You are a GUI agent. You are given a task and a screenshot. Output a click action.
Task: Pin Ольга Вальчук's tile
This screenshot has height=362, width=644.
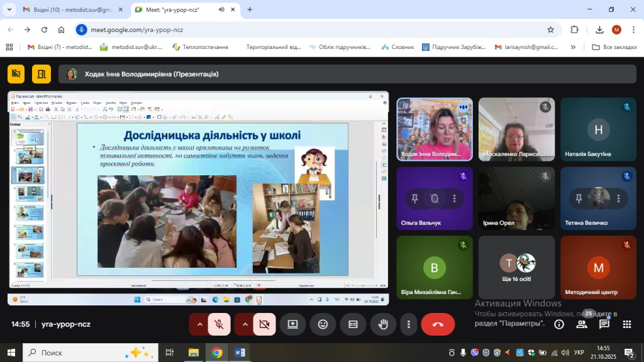click(414, 199)
